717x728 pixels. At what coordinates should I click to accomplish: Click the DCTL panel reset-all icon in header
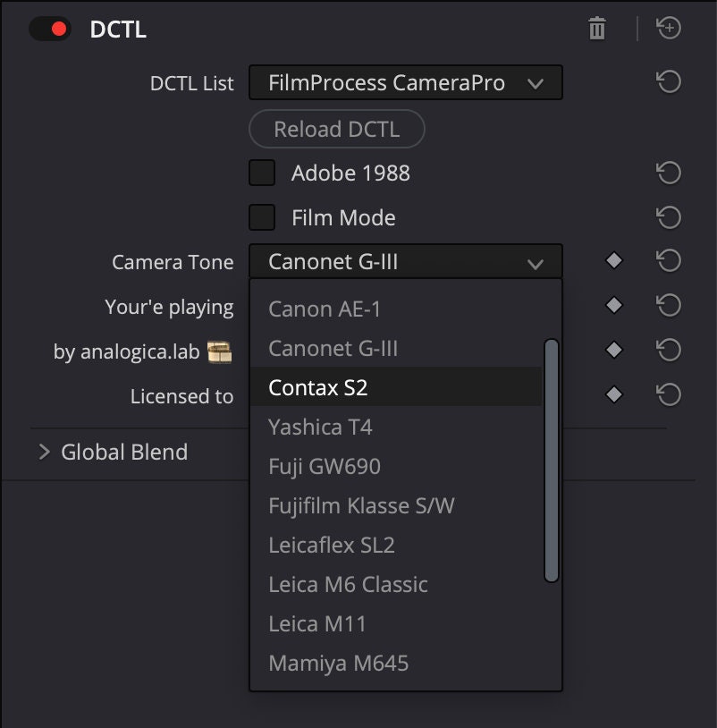pos(669,28)
